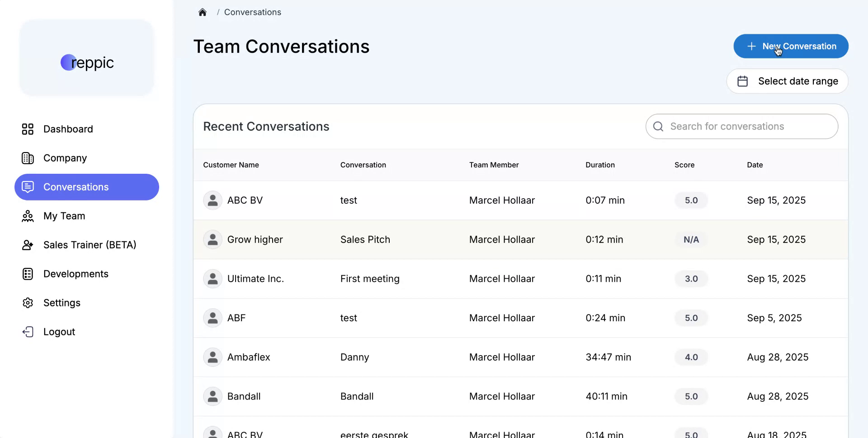868x438 pixels.
Task: Click the Settings gear icon
Action: (x=28, y=303)
